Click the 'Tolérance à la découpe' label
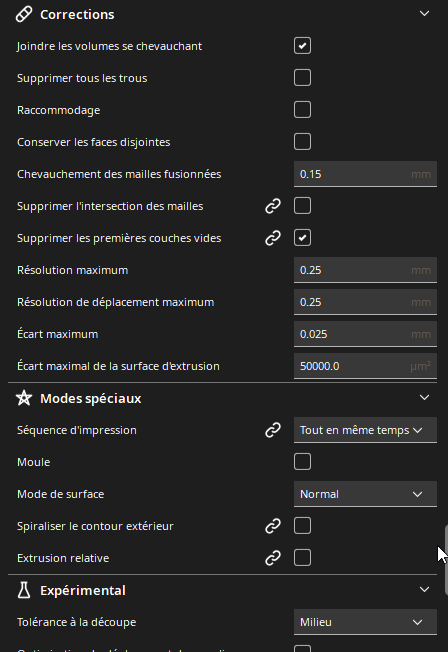 pyautogui.click(x=77, y=622)
